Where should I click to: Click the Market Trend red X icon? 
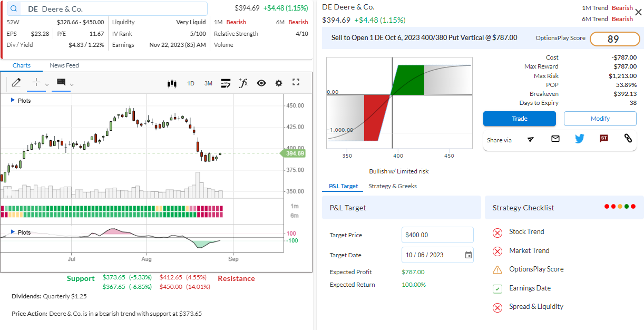pyautogui.click(x=497, y=251)
